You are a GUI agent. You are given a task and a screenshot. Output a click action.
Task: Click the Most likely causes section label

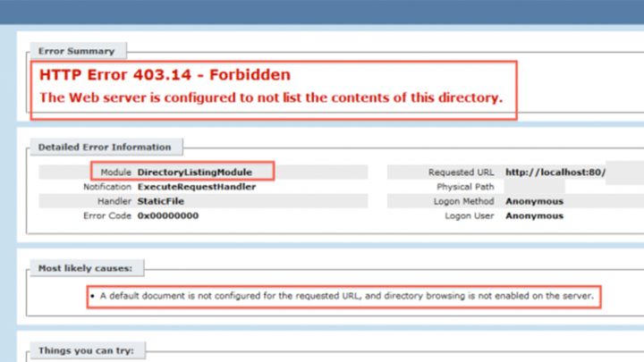[85, 268]
